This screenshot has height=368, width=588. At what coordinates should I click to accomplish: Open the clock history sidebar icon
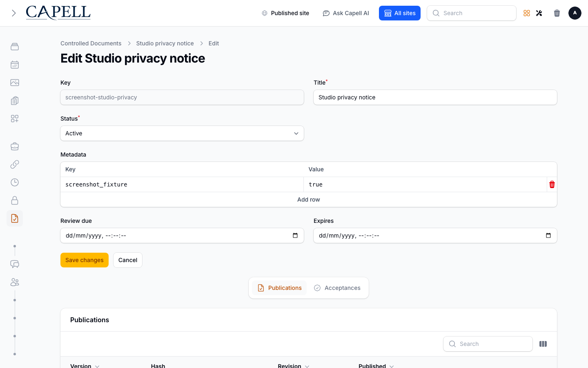15,182
